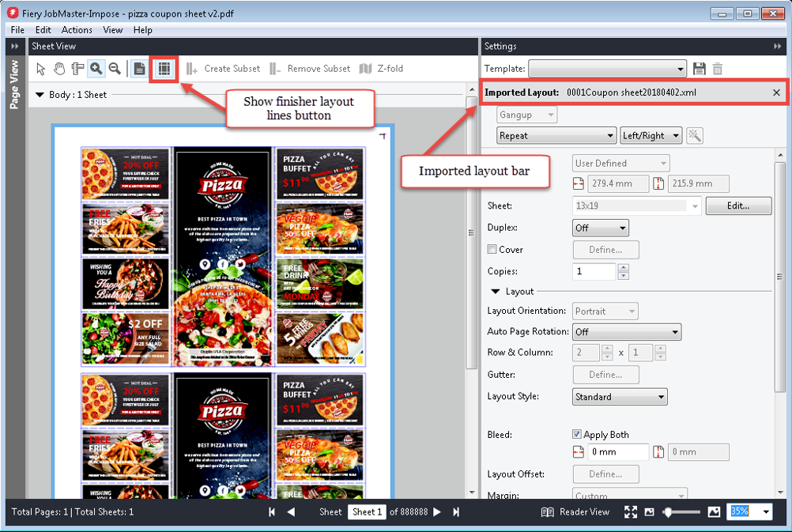Go to the next sheet

click(x=437, y=512)
